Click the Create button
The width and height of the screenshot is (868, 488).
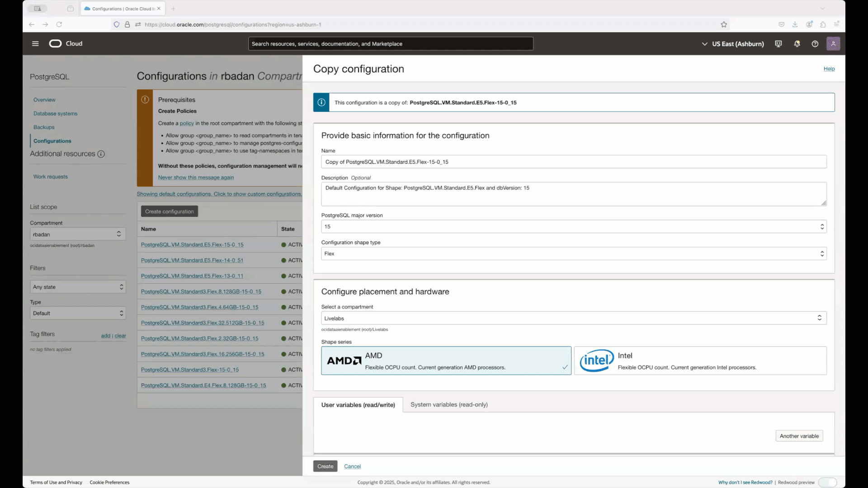325,466
